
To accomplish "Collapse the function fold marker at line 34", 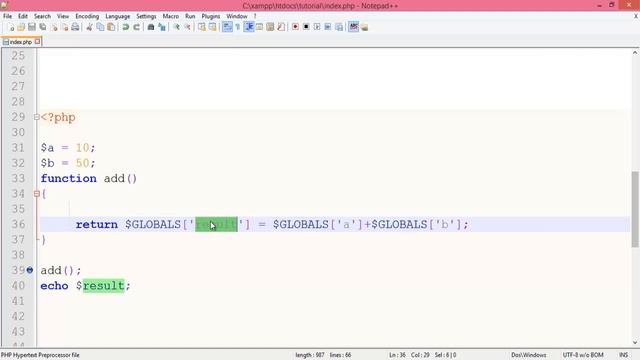I will tap(36, 193).
